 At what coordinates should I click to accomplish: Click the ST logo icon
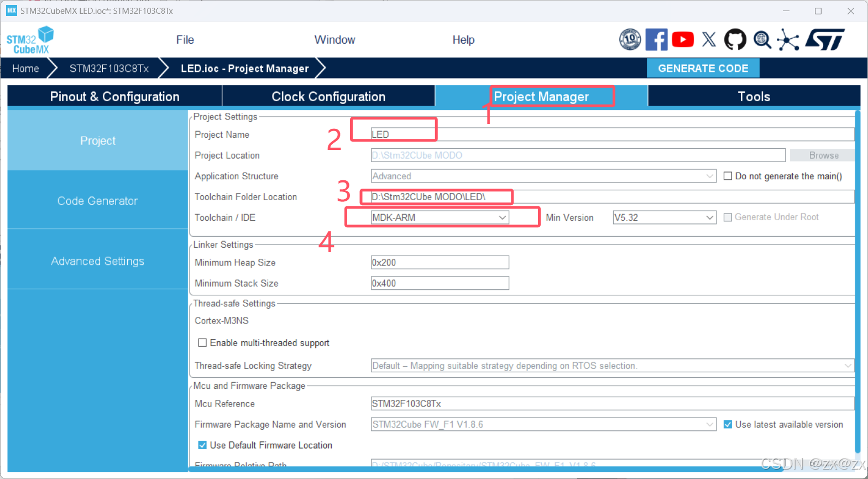click(825, 39)
